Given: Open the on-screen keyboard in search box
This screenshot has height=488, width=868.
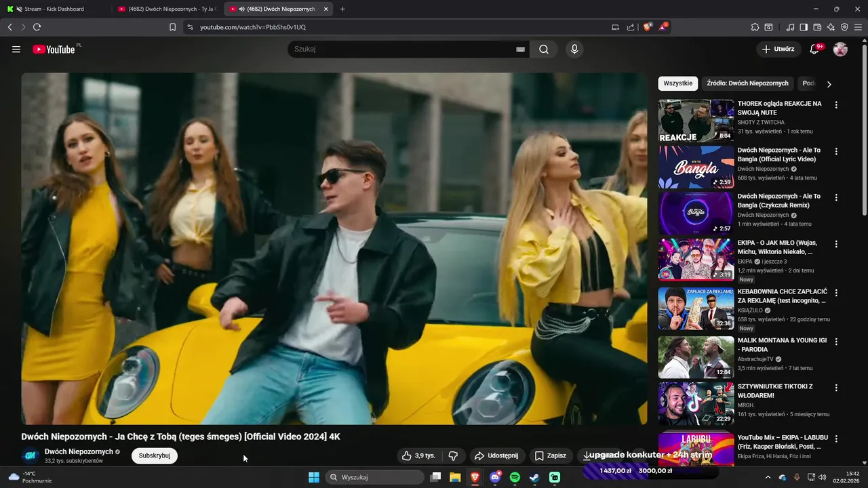Looking at the screenshot, I should pyautogui.click(x=521, y=49).
